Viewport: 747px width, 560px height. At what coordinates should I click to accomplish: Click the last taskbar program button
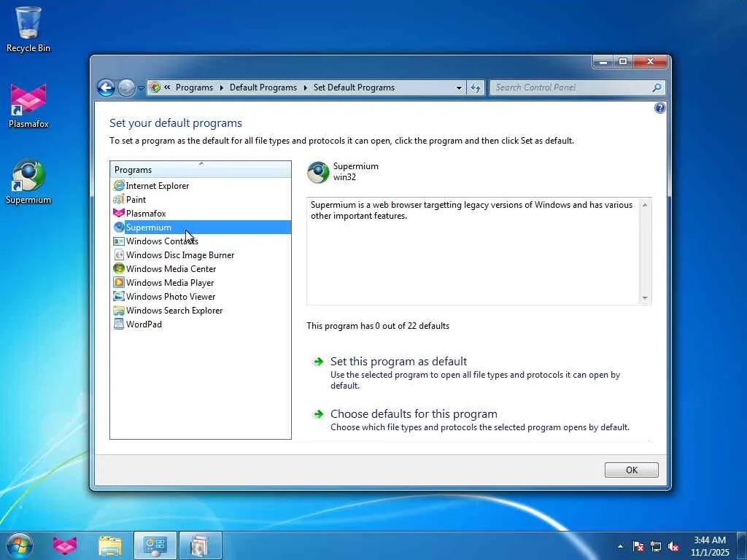201,545
